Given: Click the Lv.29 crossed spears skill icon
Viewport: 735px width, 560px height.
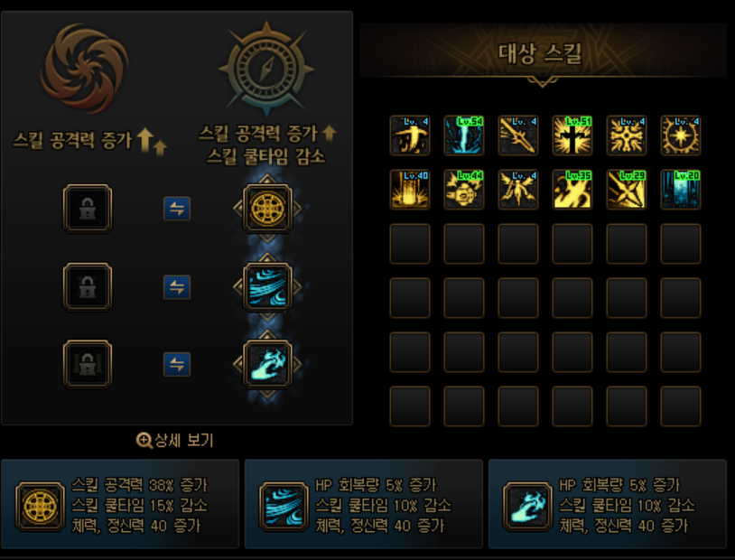Looking at the screenshot, I should [x=627, y=190].
